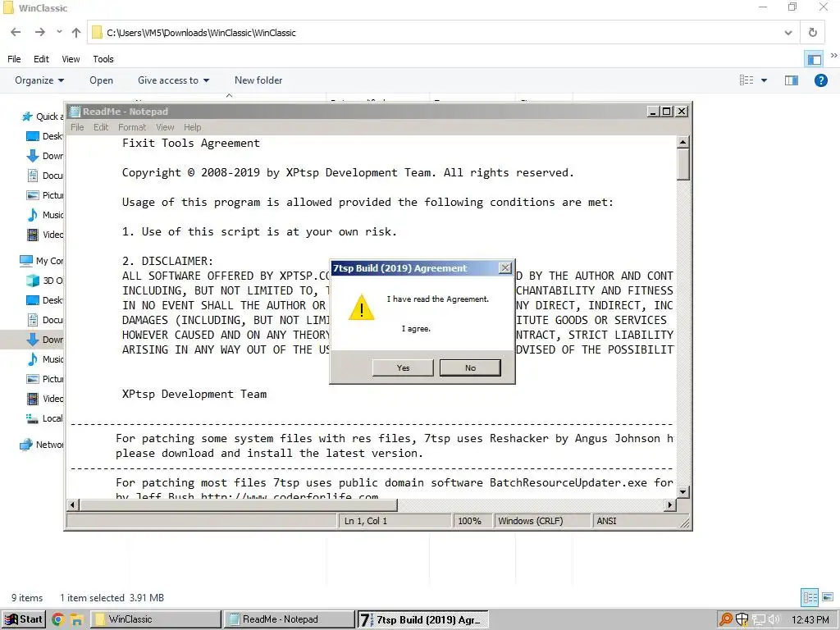The height and width of the screenshot is (630, 840).
Task: Select Quick access in the sidebar
Action: tap(43, 116)
